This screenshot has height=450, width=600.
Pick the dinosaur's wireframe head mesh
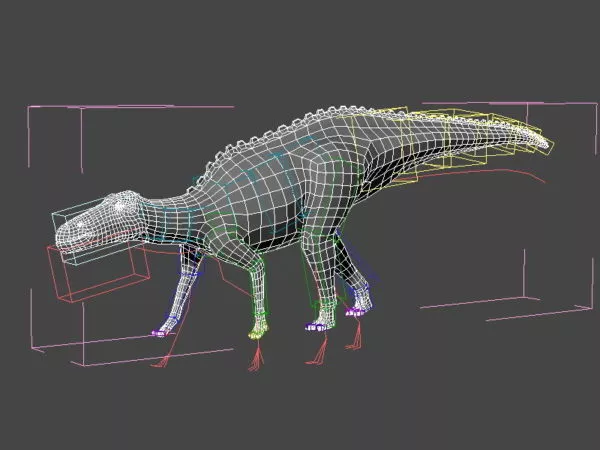click(x=101, y=220)
